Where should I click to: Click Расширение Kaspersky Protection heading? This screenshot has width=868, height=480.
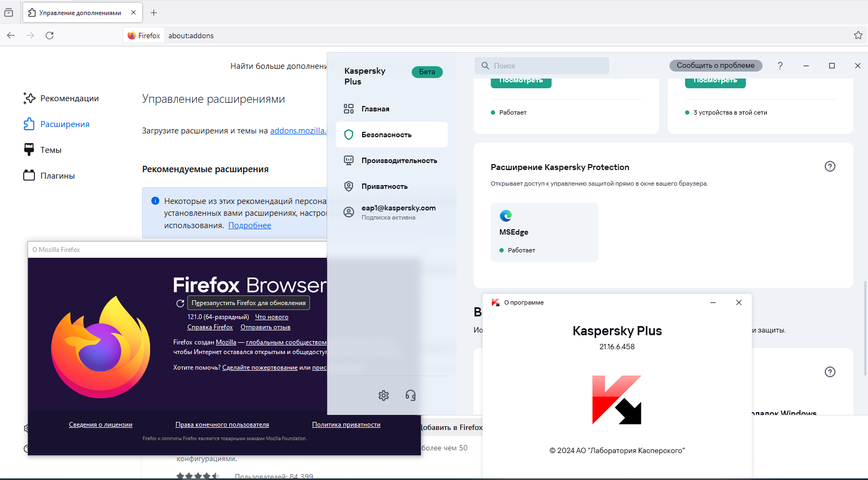pos(560,167)
